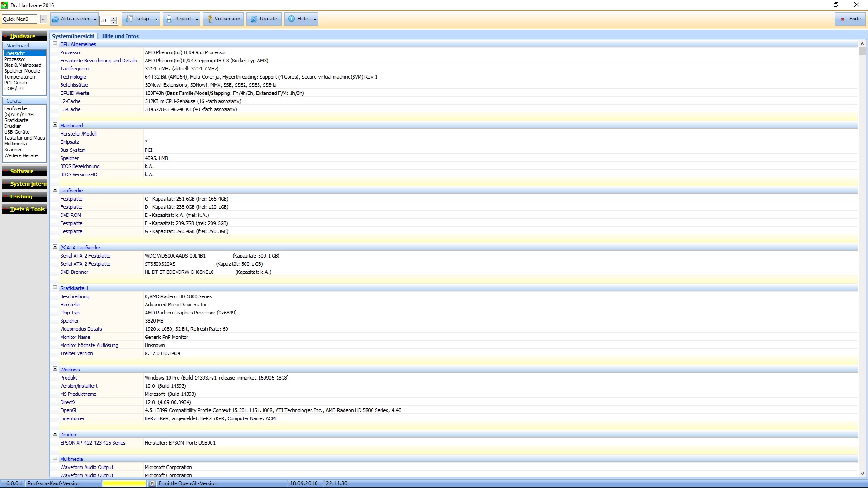Click the Report printer icon
The image size is (868, 488).
[x=169, y=19]
